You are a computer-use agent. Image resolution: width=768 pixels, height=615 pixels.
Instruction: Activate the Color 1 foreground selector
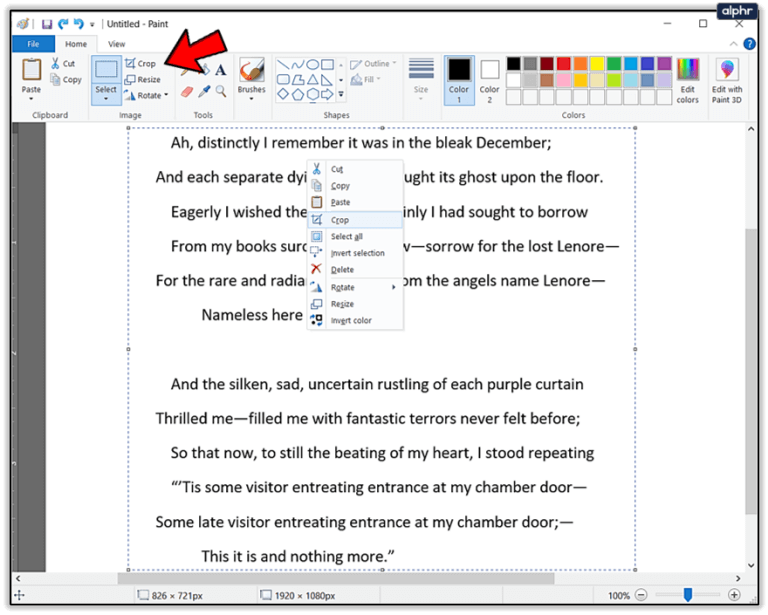pyautogui.click(x=459, y=80)
